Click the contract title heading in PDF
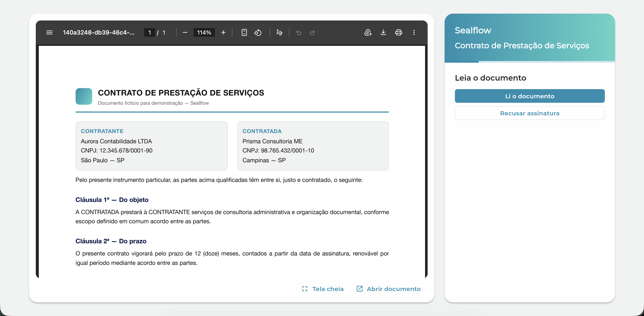Viewport: 644px width, 316px height. click(x=181, y=93)
